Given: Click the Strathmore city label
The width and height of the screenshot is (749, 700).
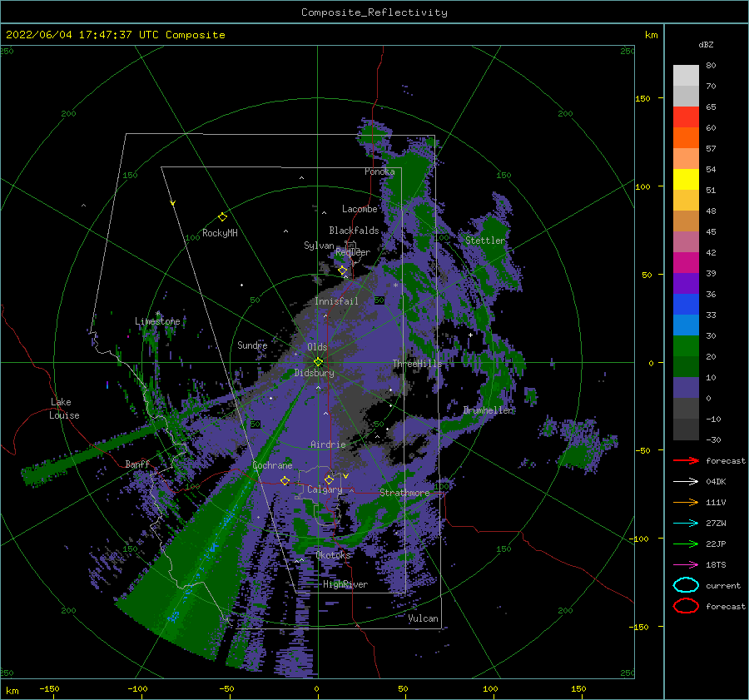Looking at the screenshot, I should (x=404, y=493).
